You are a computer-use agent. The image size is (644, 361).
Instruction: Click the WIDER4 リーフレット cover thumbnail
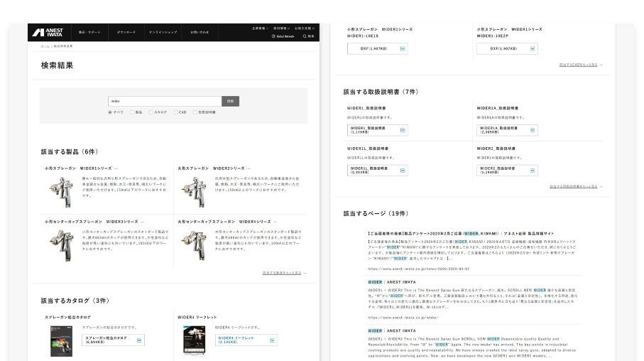point(195,340)
